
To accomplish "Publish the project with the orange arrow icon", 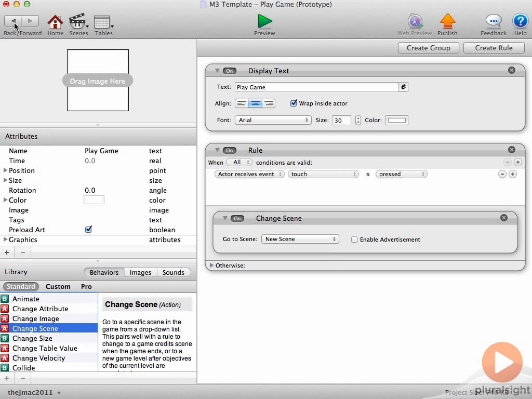I will [x=447, y=21].
